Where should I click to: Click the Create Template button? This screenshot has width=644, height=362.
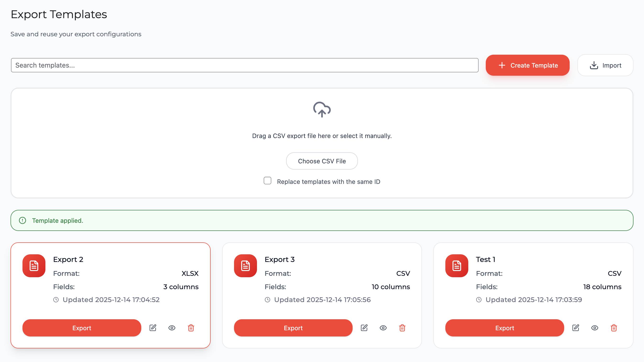[527, 65]
